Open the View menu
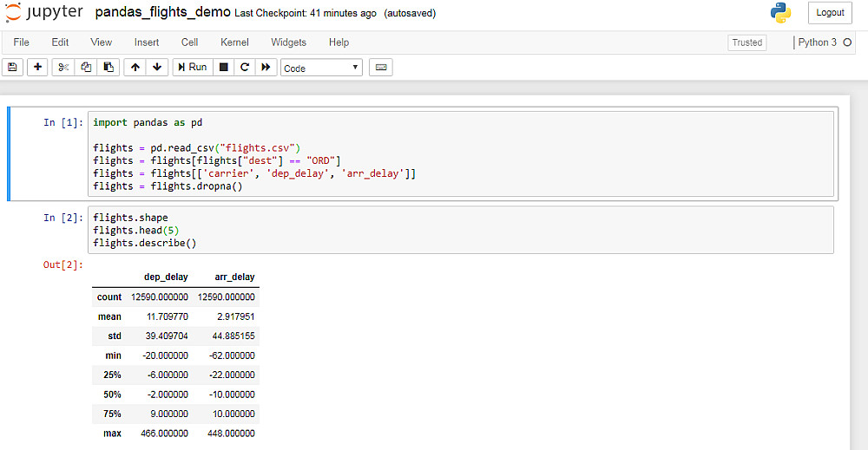The image size is (868, 450). coord(102,42)
